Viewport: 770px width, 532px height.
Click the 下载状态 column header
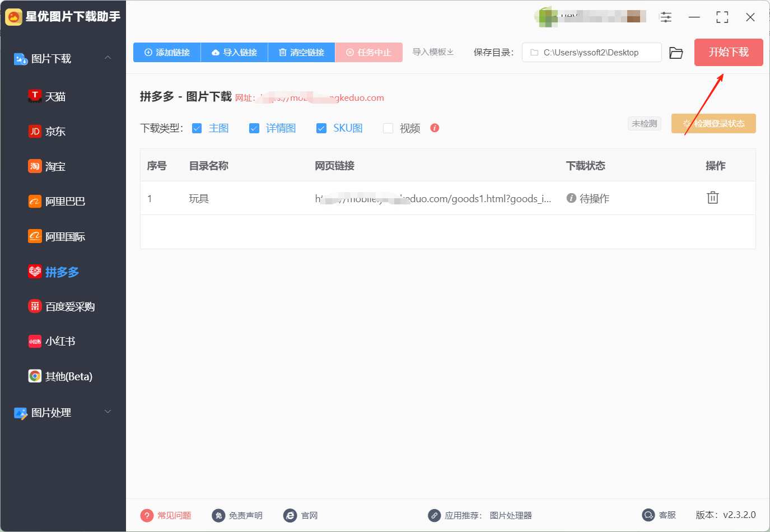coord(586,166)
